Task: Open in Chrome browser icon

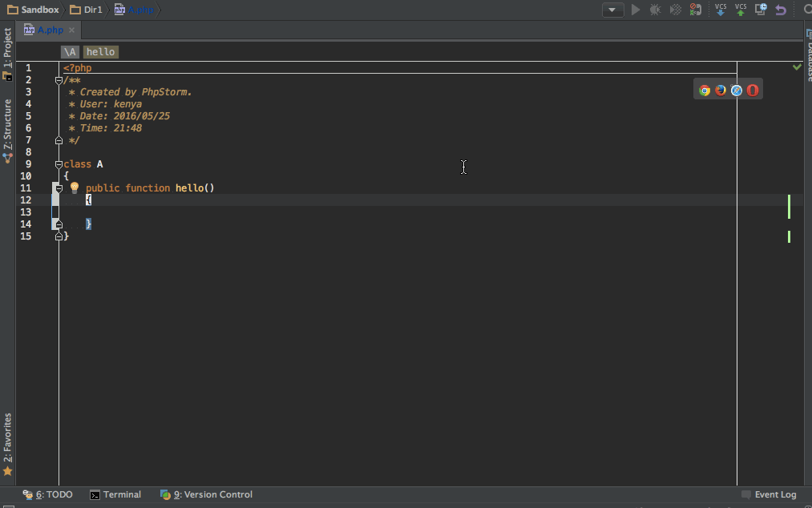Action: (x=705, y=91)
